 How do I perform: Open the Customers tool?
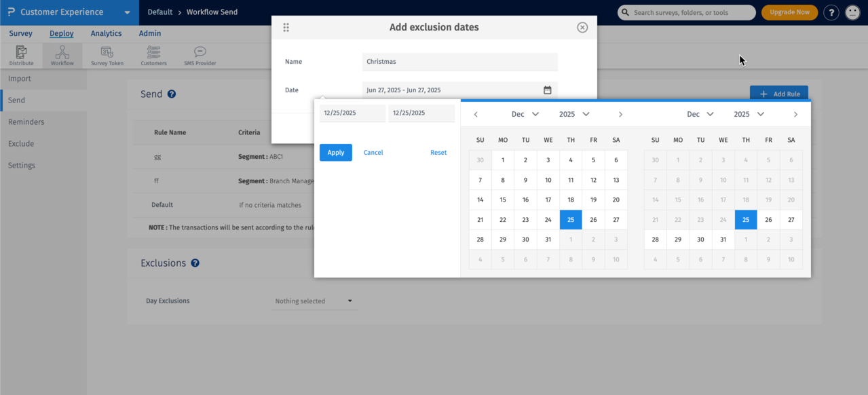[153, 55]
